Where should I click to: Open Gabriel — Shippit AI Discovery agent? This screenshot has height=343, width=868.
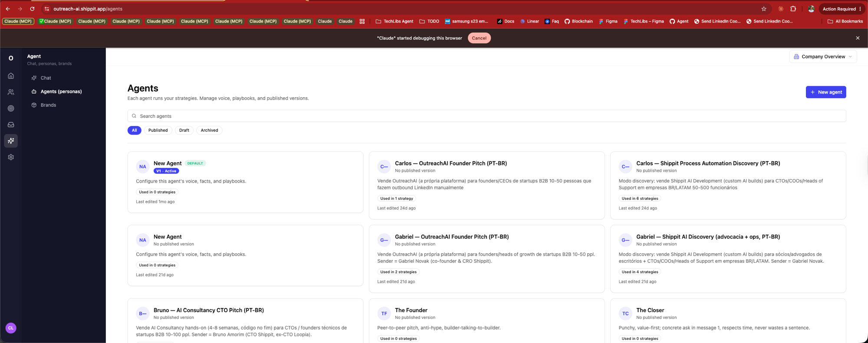click(x=708, y=237)
